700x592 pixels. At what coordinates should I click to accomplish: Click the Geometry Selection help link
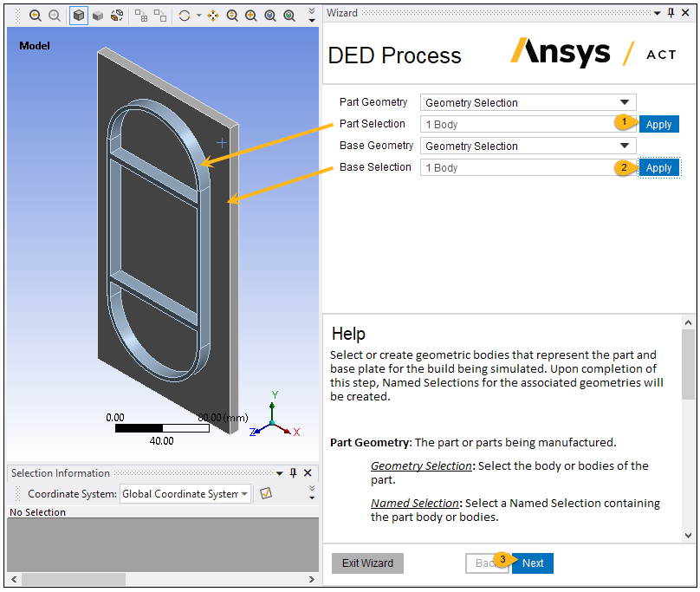421,465
